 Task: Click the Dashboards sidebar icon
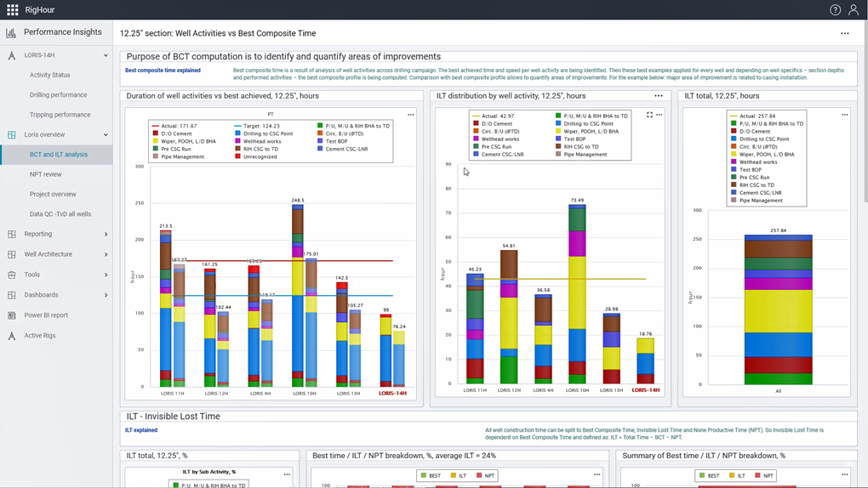pos(12,295)
